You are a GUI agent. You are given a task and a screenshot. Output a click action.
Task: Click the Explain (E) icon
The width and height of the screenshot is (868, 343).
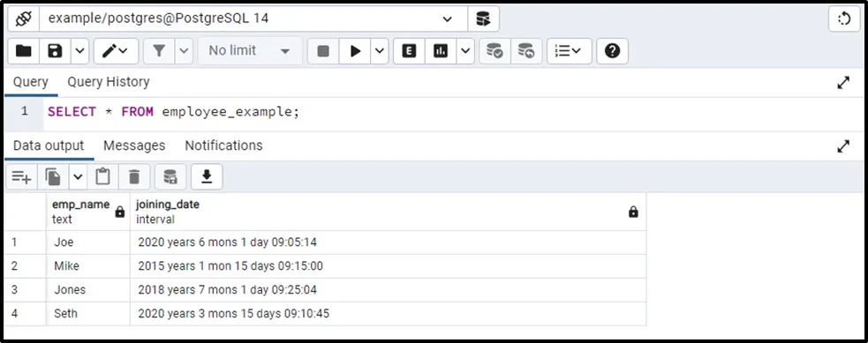(409, 51)
